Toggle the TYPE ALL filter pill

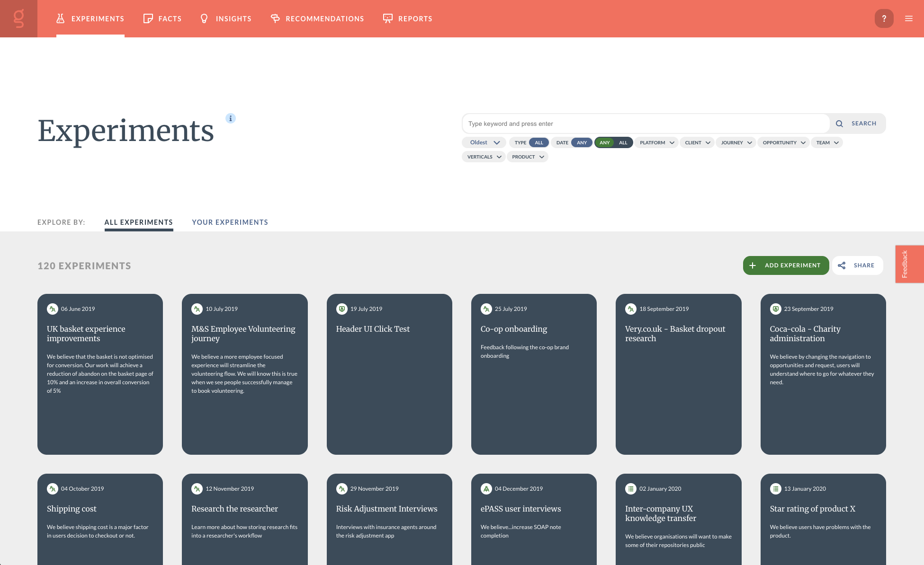[538, 142]
